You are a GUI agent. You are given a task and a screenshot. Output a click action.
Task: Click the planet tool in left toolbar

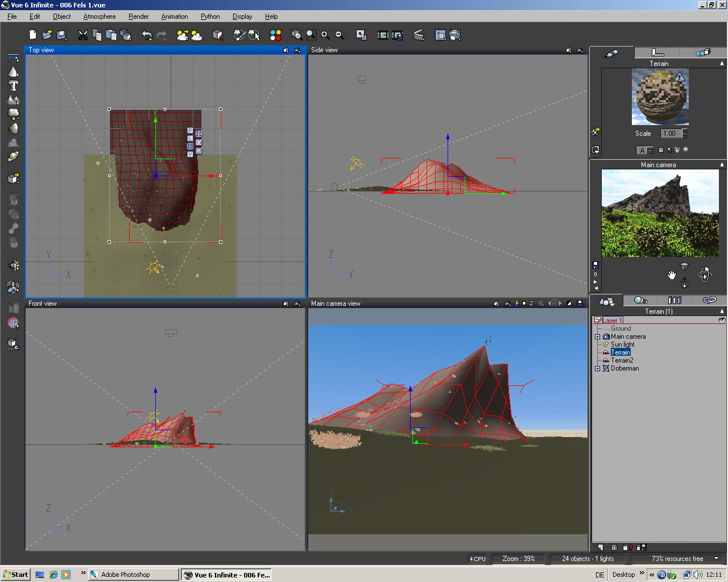pos(13,156)
